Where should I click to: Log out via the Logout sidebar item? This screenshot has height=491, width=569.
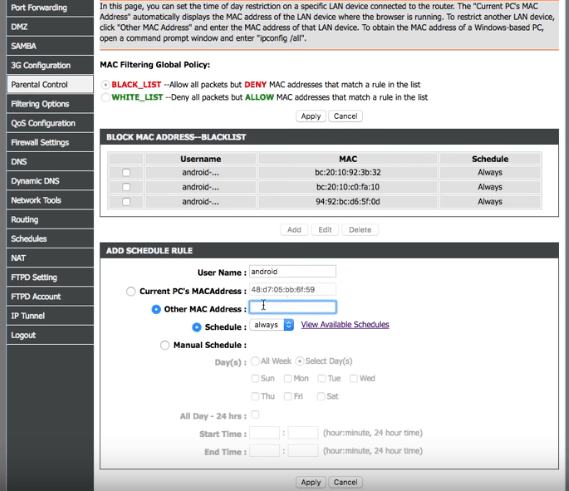[50, 335]
